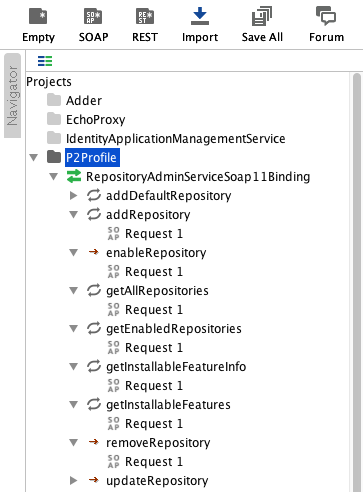Click the getAllRepositories operation icon

point(94,290)
